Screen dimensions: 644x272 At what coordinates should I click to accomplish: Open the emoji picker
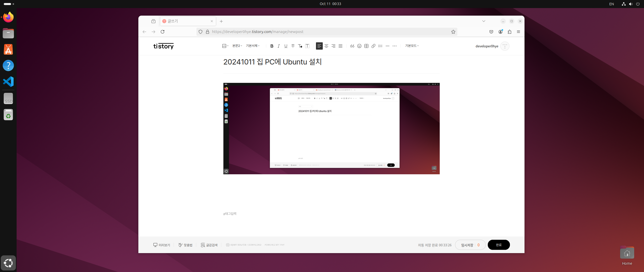tap(359, 46)
